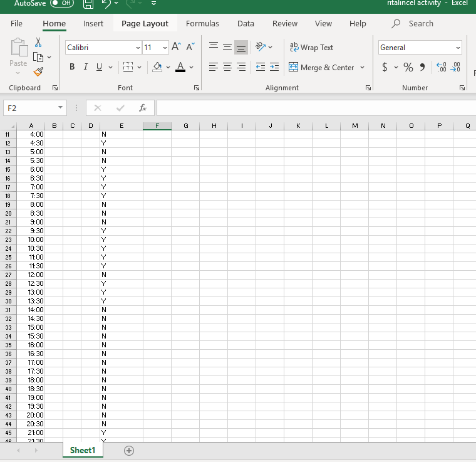Switch to the Review tab

tap(285, 24)
